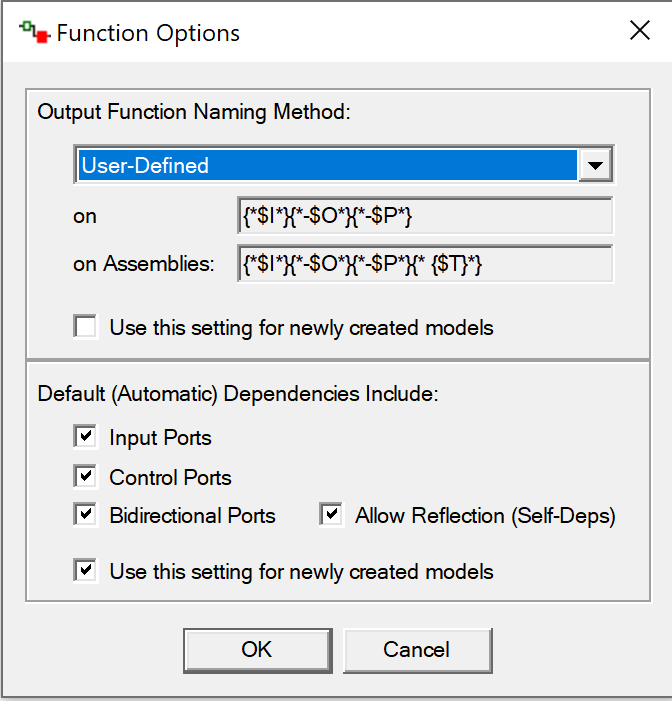The width and height of the screenshot is (672, 701).
Task: Open the naming method dropdown arrow
Action: 596,165
